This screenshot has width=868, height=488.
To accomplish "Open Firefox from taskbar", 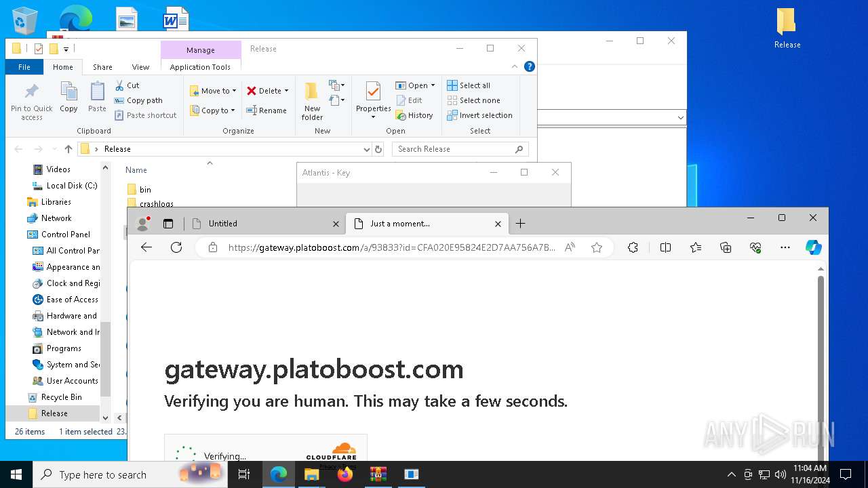I will 345,474.
